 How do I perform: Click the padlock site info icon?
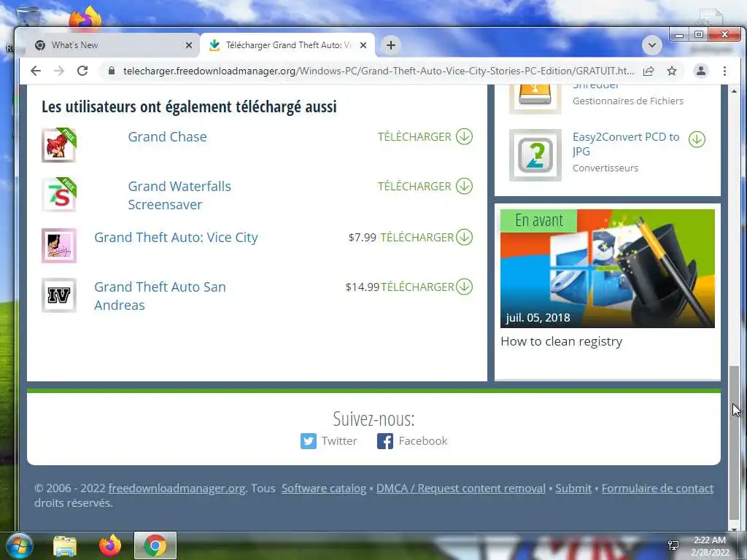pos(112,71)
